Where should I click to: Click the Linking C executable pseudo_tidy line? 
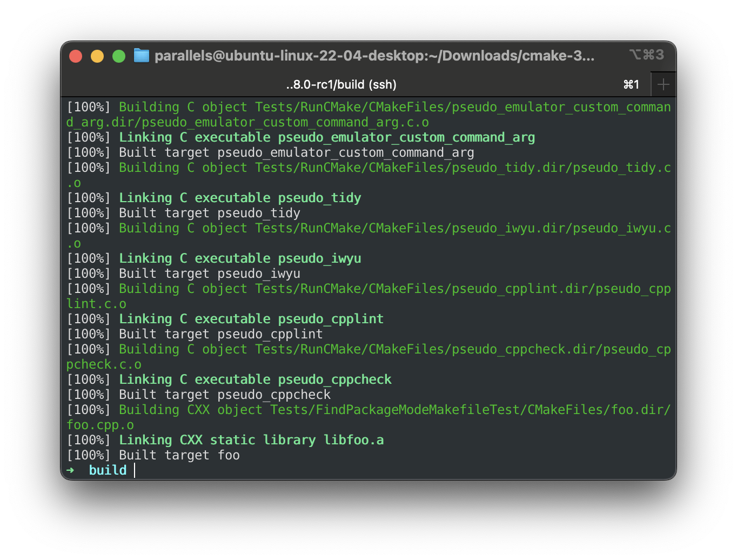point(214,198)
